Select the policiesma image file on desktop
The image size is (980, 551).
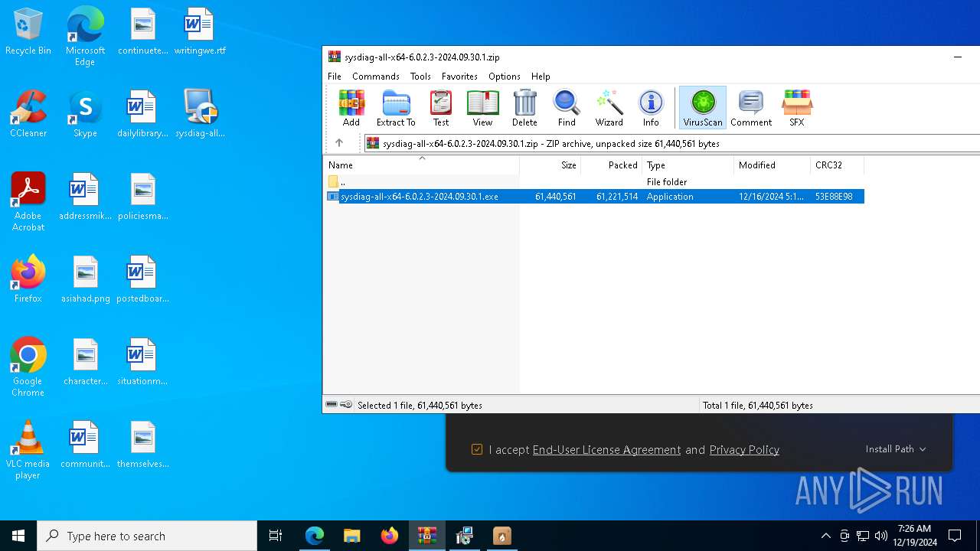(x=142, y=197)
